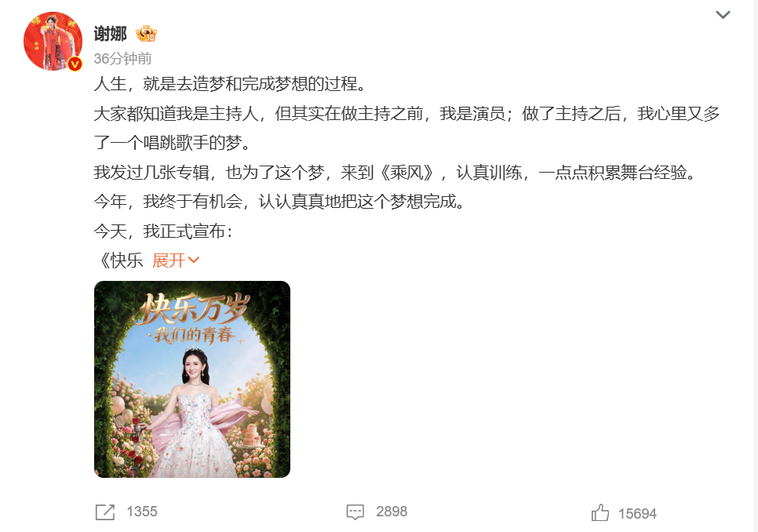The width and height of the screenshot is (758, 532).
Task: Click the first line starting 人生
Action: [x=231, y=84]
